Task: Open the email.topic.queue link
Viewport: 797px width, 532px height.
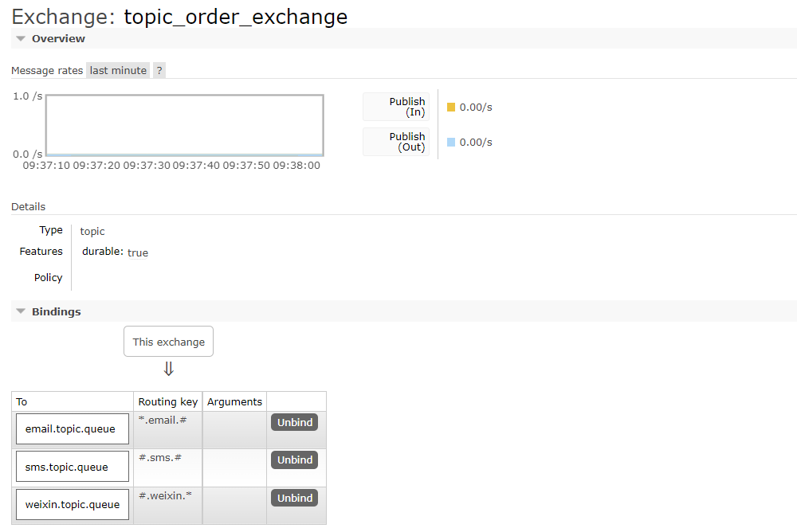Action: (x=70, y=428)
